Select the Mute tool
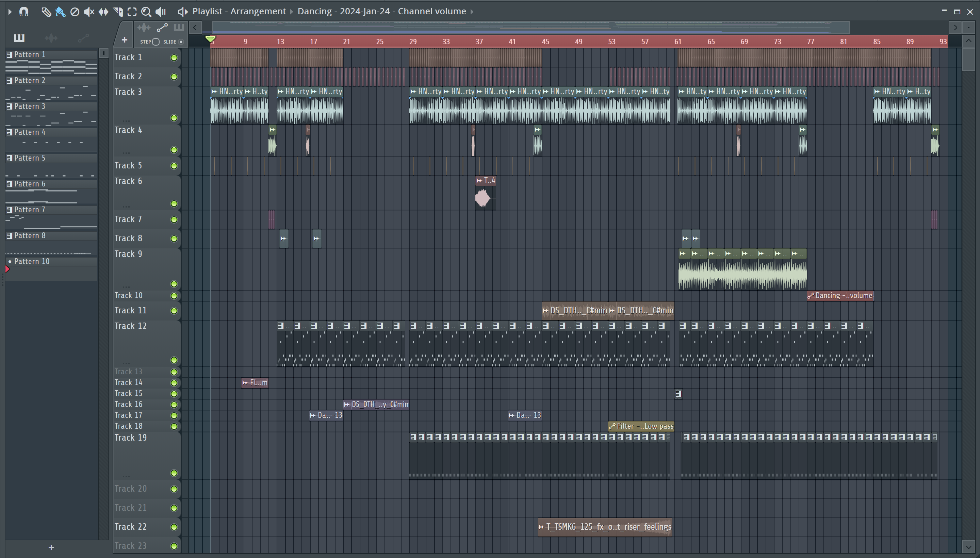This screenshot has width=980, height=558. (89, 12)
